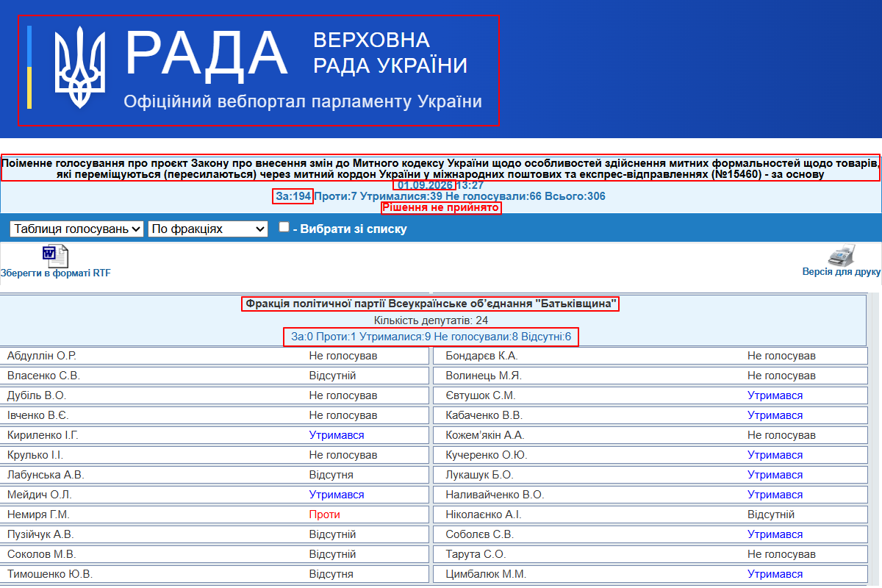Select row 'Тимошенко Ю.В.'
Viewport: 882px width, 588px height.
click(215, 574)
